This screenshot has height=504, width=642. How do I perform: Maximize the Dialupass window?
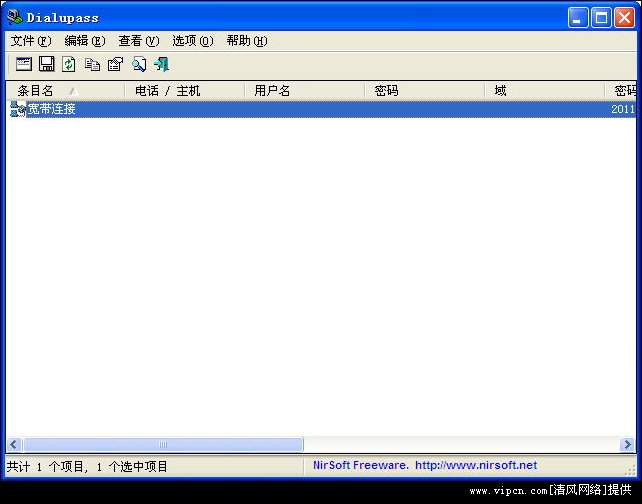pyautogui.click(x=601, y=18)
